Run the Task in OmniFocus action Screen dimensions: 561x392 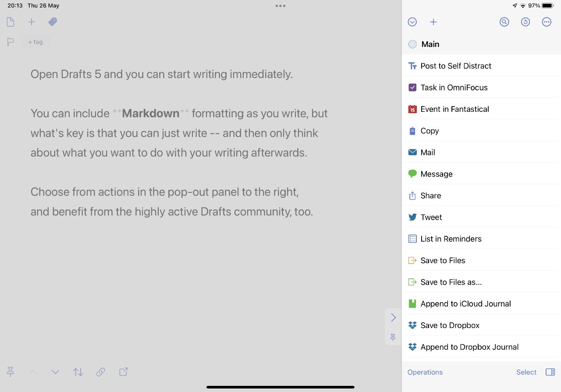(454, 87)
